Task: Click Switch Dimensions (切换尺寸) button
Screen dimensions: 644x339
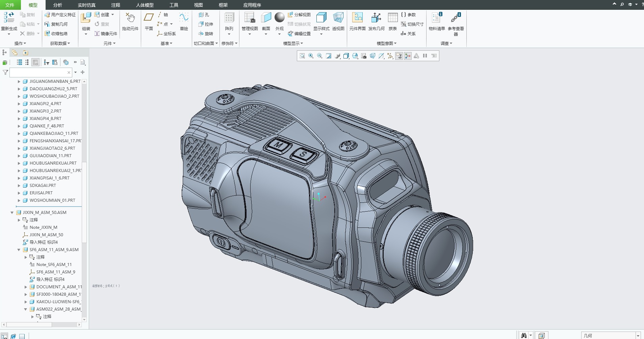Action: tap(412, 24)
